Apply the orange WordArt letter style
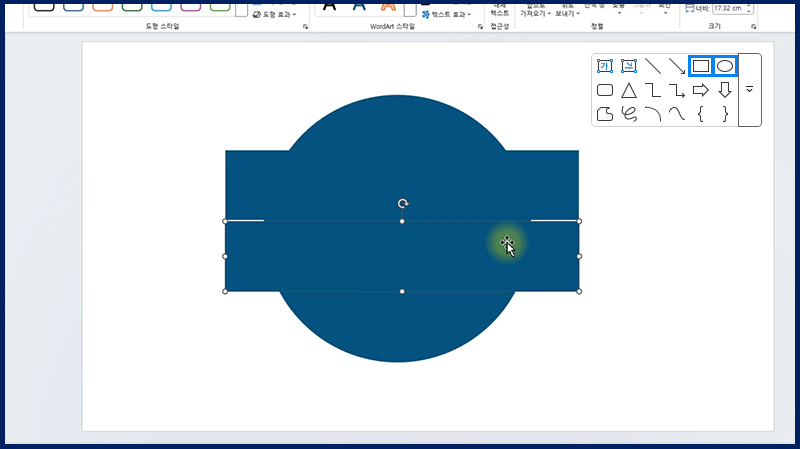The height and width of the screenshot is (449, 800). point(388,7)
